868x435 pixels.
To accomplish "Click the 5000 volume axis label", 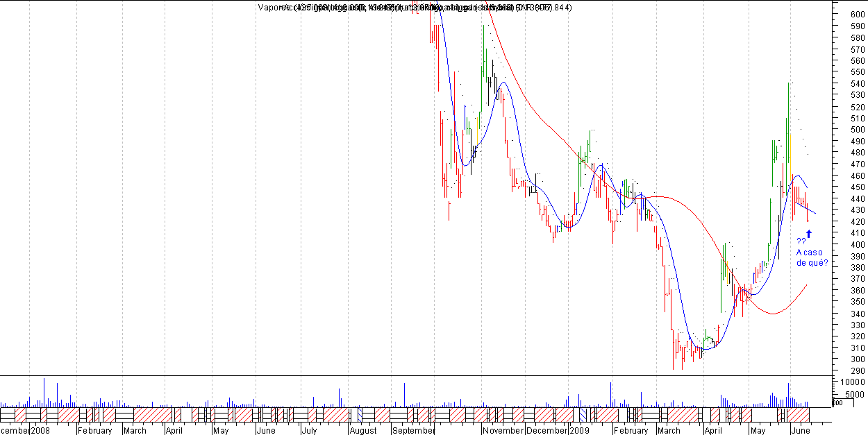I will click(855, 394).
